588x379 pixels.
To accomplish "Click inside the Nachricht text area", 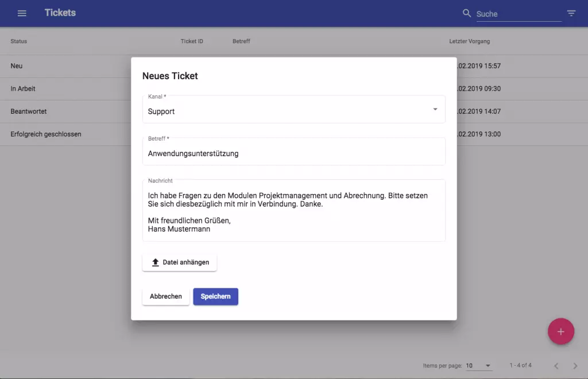I will (293, 211).
